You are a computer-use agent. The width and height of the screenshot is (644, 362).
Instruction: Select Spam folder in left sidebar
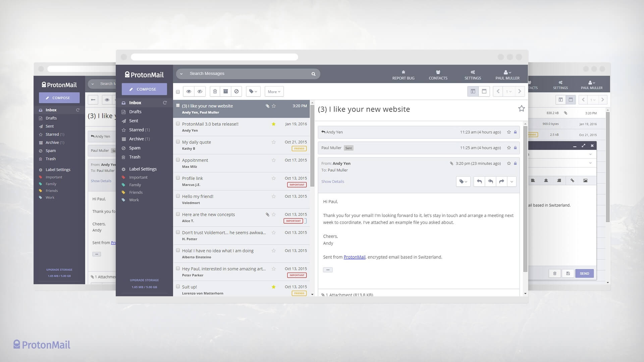134,147
